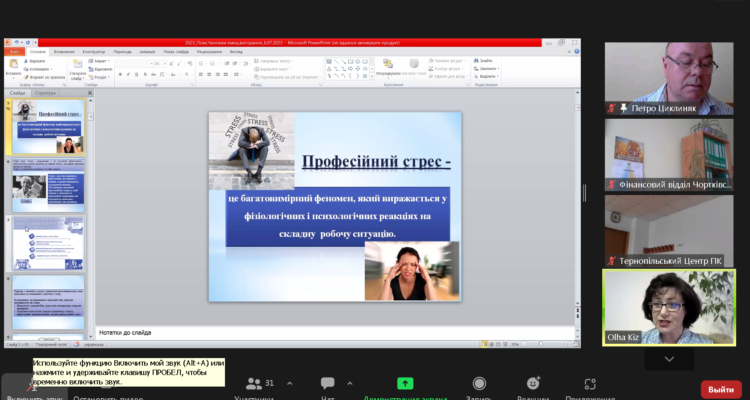Screen dimensions: 750x400
Task: Toggle strikethrough formatting button
Action: (x=154, y=74)
